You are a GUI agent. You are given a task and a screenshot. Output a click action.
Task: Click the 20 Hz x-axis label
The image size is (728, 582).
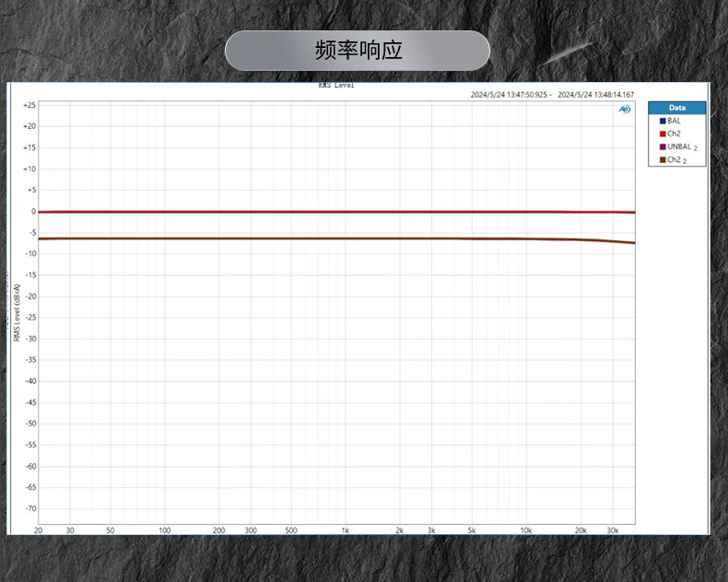(x=39, y=531)
